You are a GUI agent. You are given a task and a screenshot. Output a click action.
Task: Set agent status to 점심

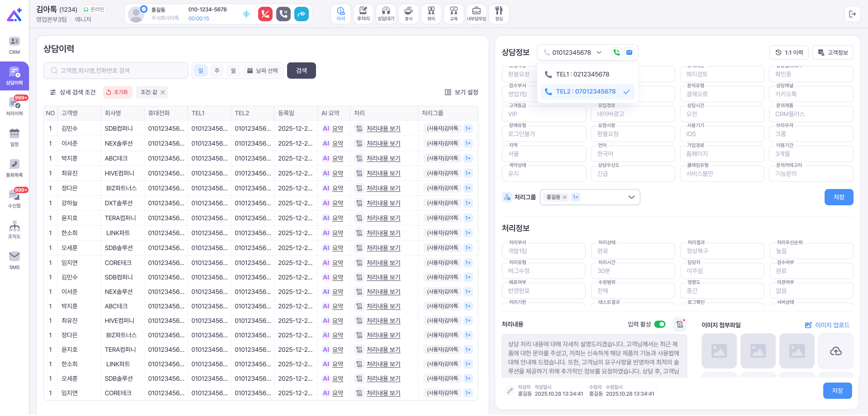click(x=499, y=14)
